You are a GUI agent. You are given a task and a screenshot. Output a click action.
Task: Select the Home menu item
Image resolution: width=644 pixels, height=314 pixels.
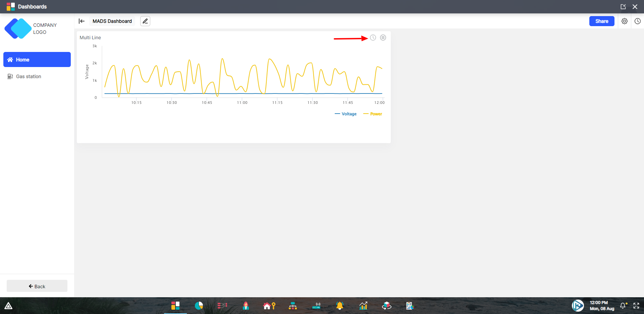(37, 60)
